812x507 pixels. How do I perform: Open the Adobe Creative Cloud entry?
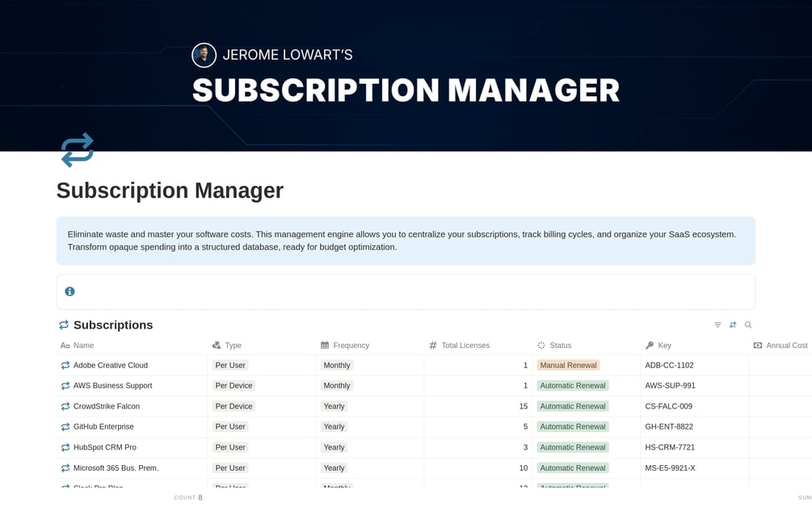coord(111,365)
